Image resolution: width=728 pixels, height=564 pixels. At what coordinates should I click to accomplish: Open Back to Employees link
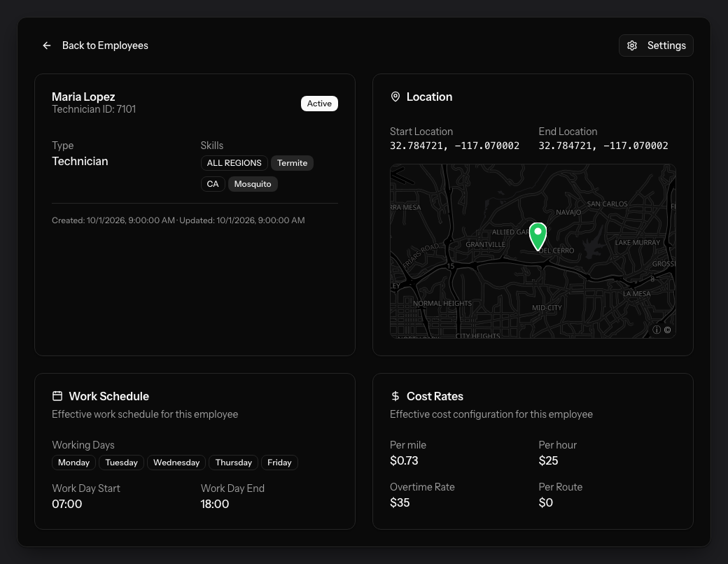(94, 45)
